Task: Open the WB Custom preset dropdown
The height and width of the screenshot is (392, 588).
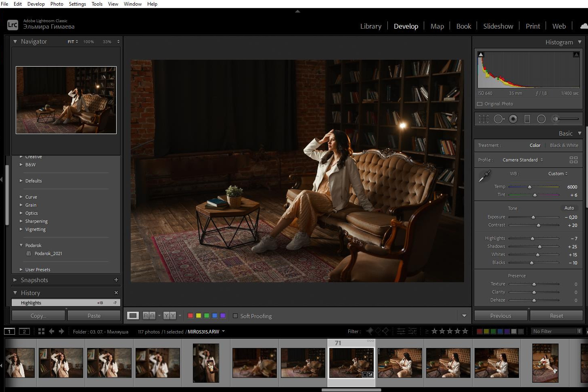Action: [558, 174]
